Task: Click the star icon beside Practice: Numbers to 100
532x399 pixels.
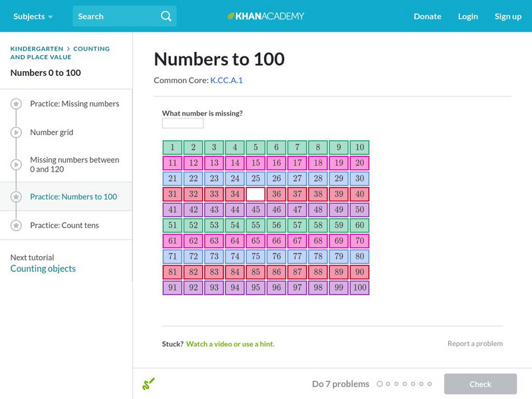Action: click(x=16, y=197)
